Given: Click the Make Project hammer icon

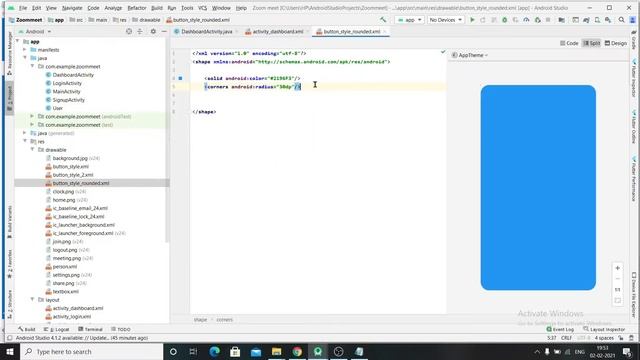Looking at the screenshot, I should (x=383, y=20).
